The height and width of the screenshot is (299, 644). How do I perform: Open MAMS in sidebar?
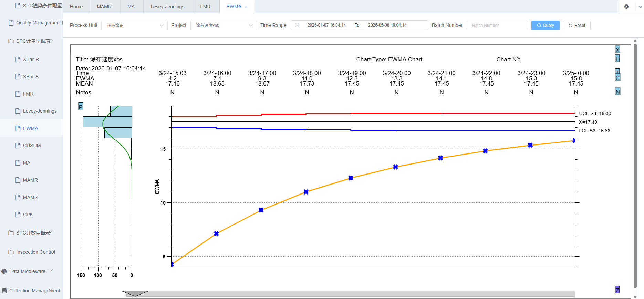point(31,197)
